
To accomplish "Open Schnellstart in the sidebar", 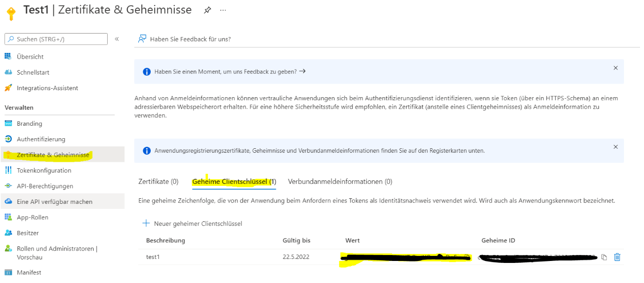I will (x=33, y=72).
